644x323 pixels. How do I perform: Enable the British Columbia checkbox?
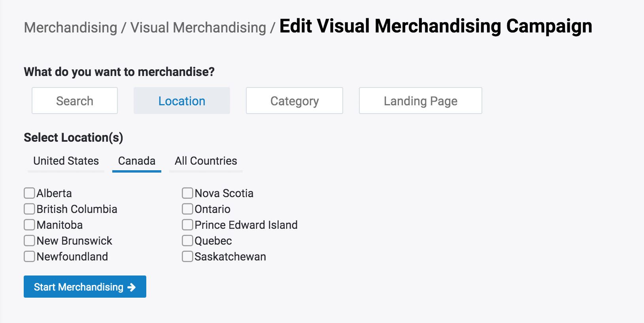[x=29, y=209]
